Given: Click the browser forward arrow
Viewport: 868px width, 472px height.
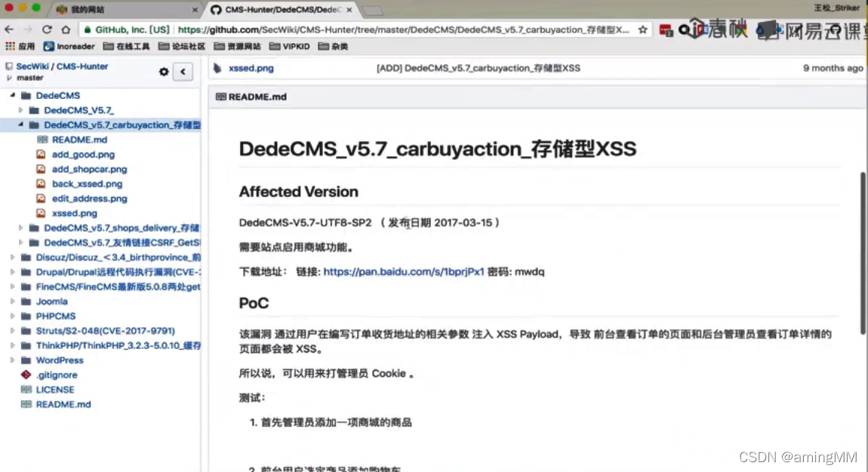Looking at the screenshot, I should pos(28,29).
